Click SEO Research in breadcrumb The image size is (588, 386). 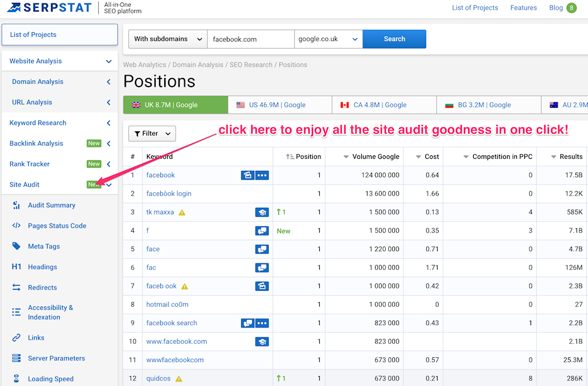(251, 65)
